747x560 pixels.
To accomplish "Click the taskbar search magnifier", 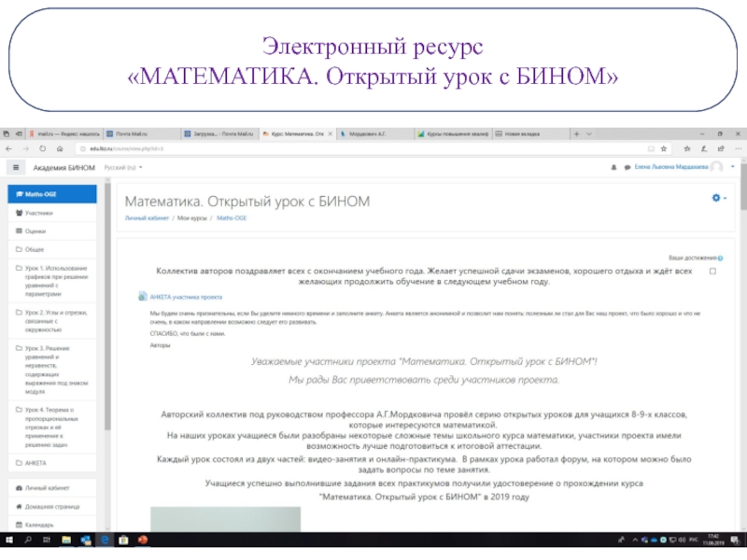I will pos(28,539).
